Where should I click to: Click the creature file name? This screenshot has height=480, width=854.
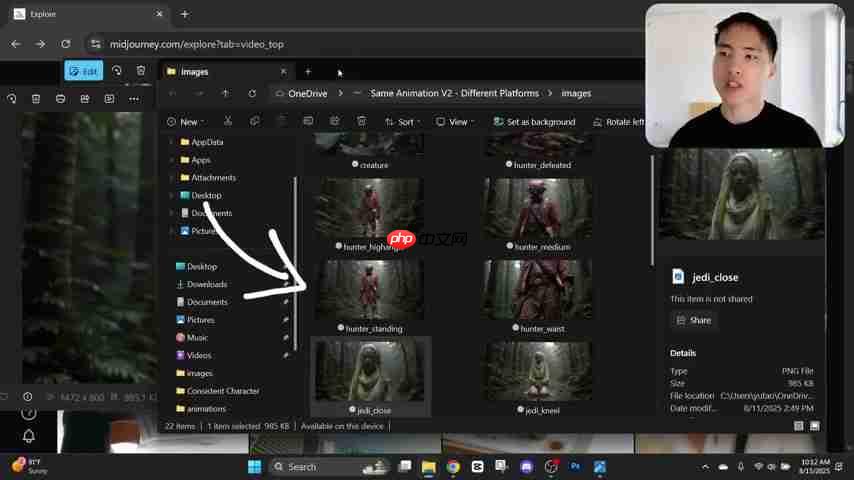(x=374, y=165)
